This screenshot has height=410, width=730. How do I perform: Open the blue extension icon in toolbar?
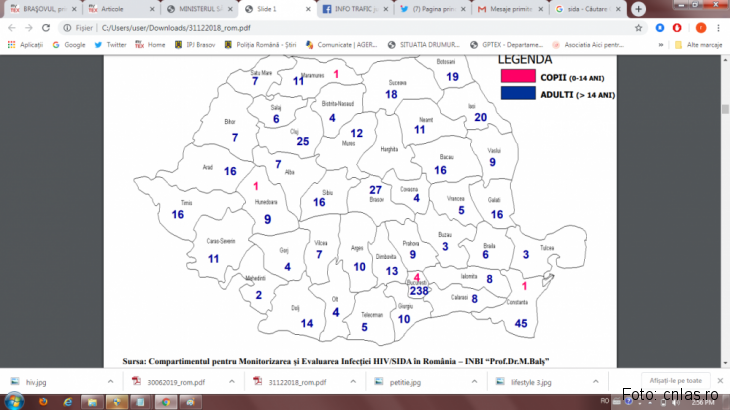point(660,28)
